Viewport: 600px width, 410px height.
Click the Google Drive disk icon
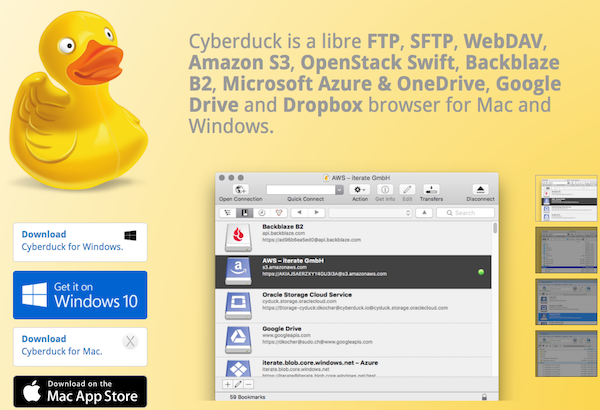click(x=238, y=340)
